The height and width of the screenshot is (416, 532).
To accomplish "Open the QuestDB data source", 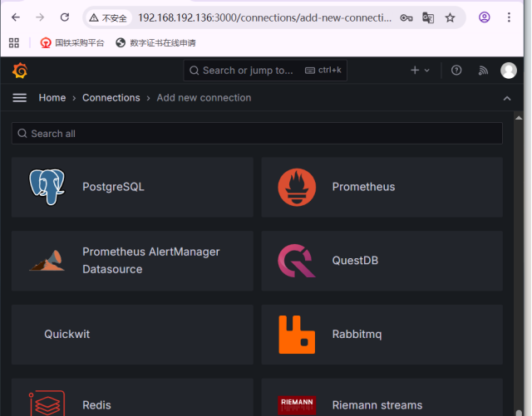I will pyautogui.click(x=382, y=261).
